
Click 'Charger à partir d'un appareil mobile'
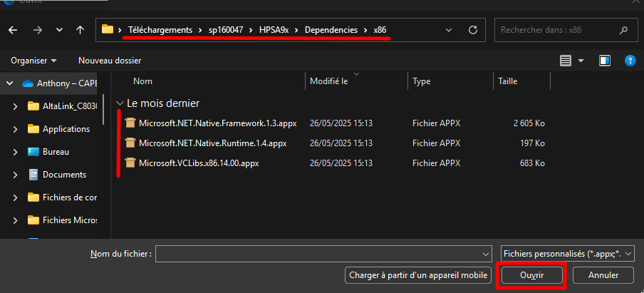tap(418, 275)
